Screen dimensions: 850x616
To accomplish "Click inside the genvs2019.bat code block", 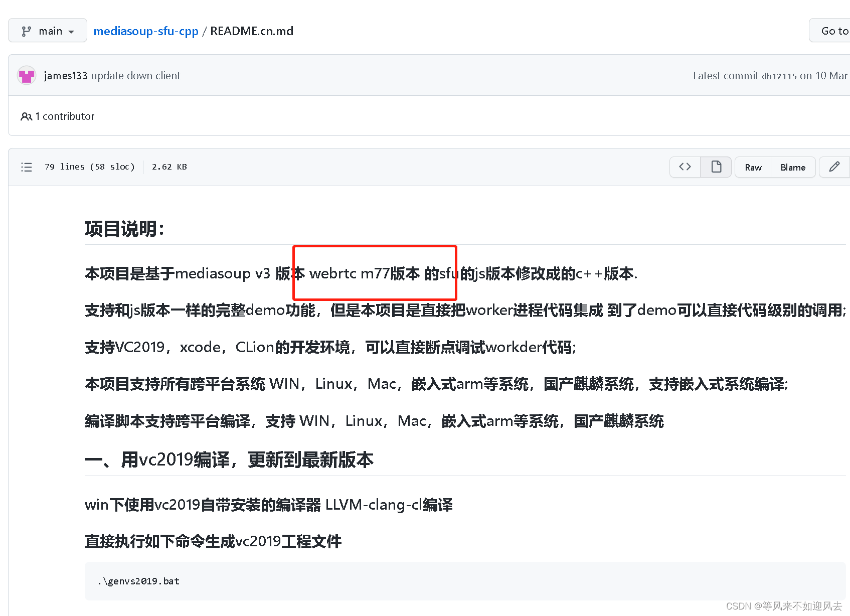I will click(x=138, y=581).
